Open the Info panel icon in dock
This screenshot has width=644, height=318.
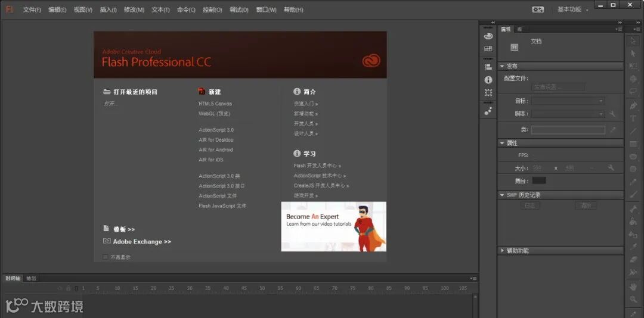tap(488, 80)
